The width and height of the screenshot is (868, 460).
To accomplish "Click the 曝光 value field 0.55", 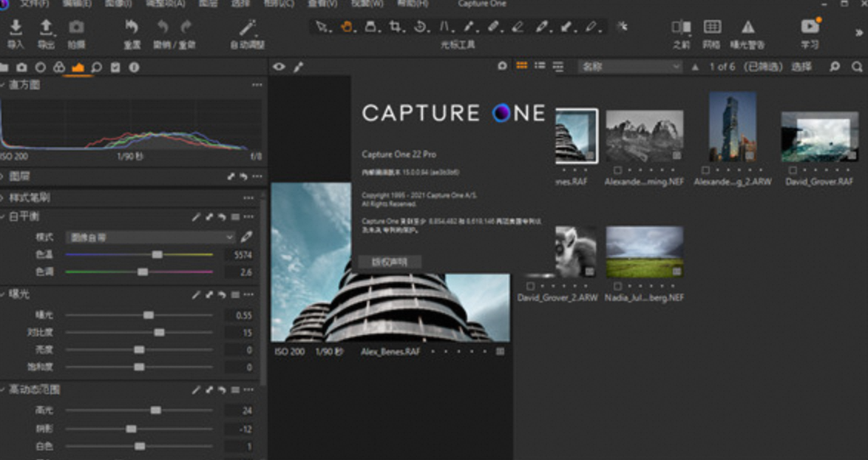I will pyautogui.click(x=239, y=316).
